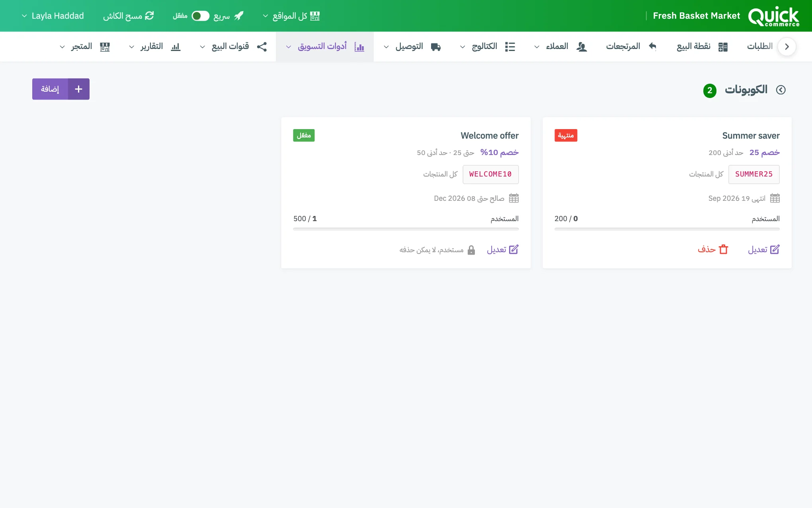
Task: Open the العملاء customers menu
Action: (x=560, y=47)
